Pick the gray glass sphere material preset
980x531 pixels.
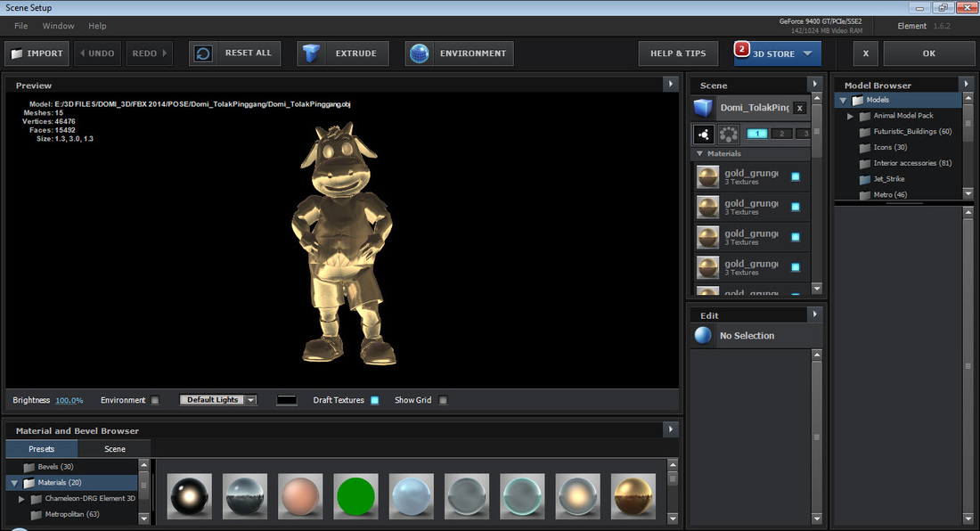pyautogui.click(x=467, y=496)
